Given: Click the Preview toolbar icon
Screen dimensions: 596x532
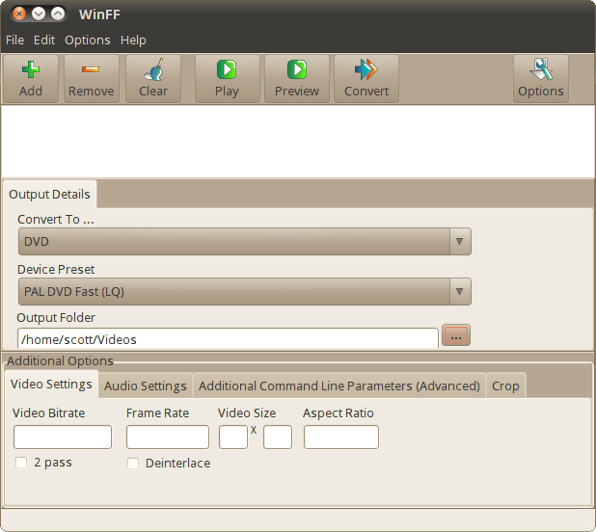Looking at the screenshot, I should coord(297,70).
